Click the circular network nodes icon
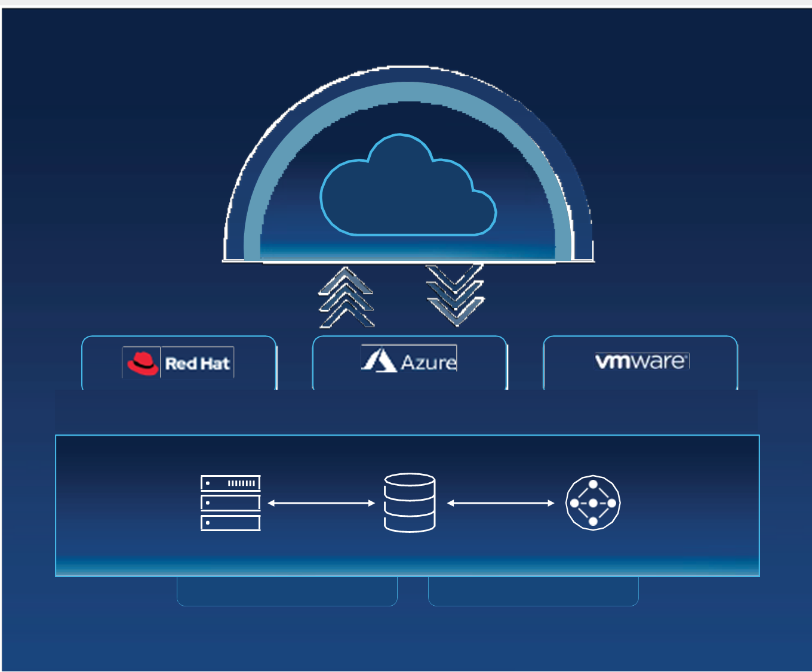Screen dimensions: 812x672 [593, 503]
